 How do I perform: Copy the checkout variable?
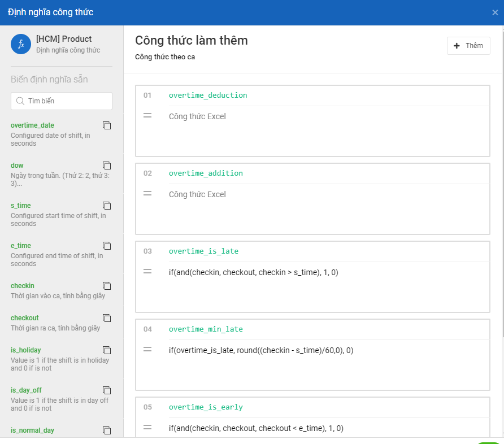point(107,318)
